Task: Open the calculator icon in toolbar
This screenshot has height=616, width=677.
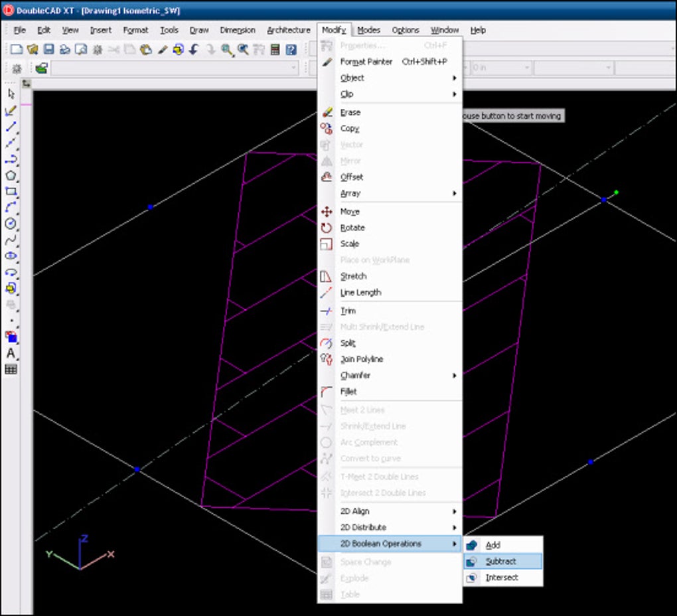Action: point(275,50)
